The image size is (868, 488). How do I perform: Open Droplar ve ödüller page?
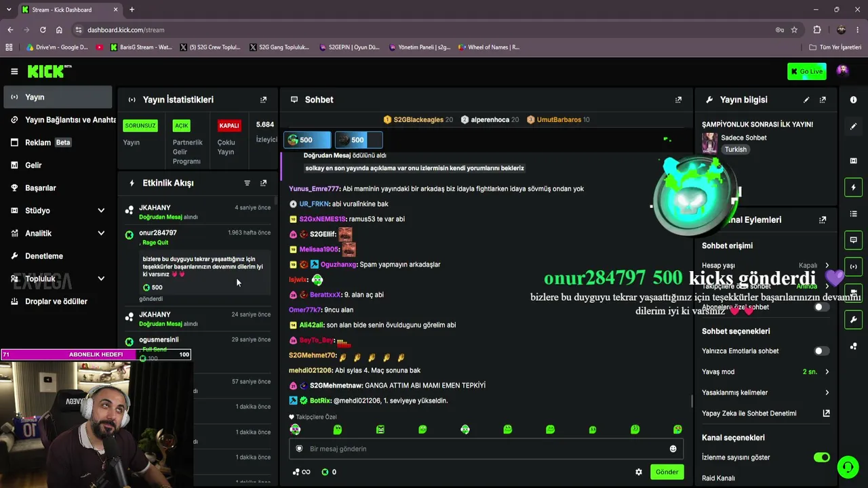[x=58, y=302]
